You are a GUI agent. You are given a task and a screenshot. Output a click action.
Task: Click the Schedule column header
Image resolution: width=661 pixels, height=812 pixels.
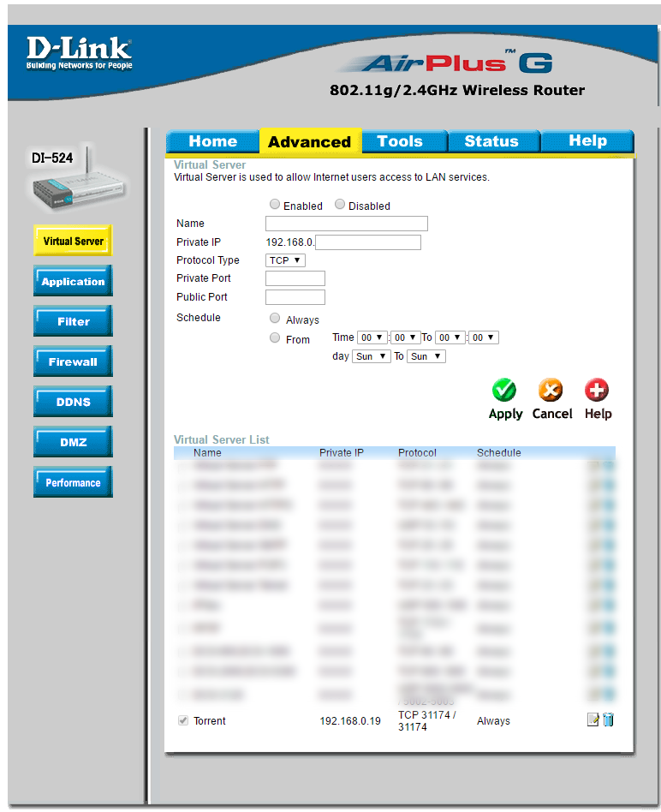pos(498,452)
